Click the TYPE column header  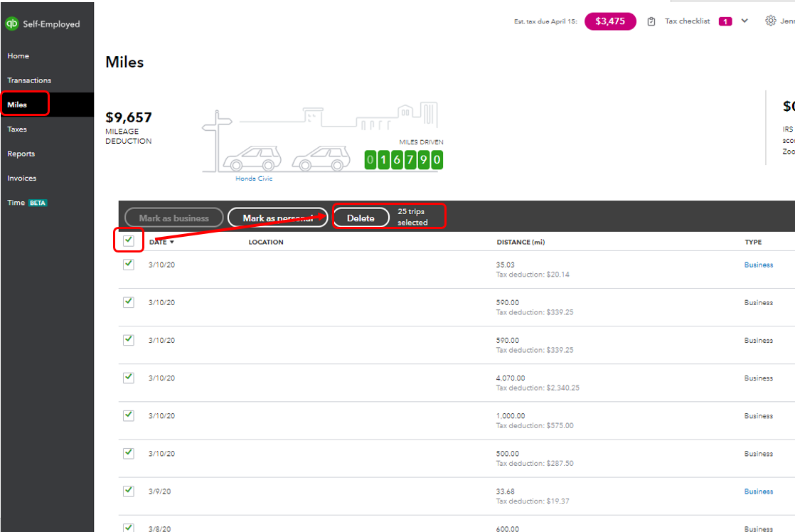753,242
